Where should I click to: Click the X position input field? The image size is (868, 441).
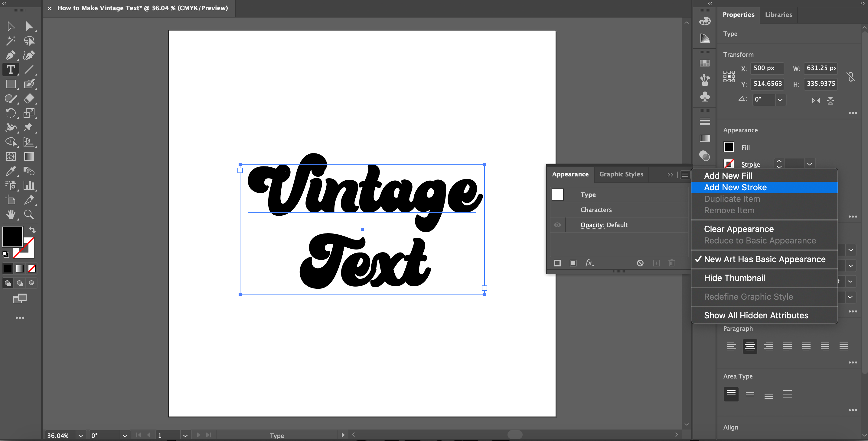click(x=767, y=68)
